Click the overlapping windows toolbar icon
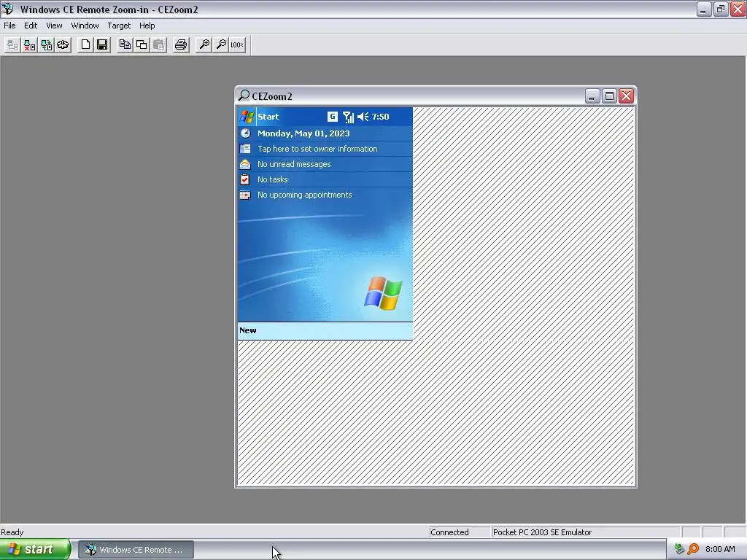Viewport: 747px width, 560px height. (x=142, y=44)
